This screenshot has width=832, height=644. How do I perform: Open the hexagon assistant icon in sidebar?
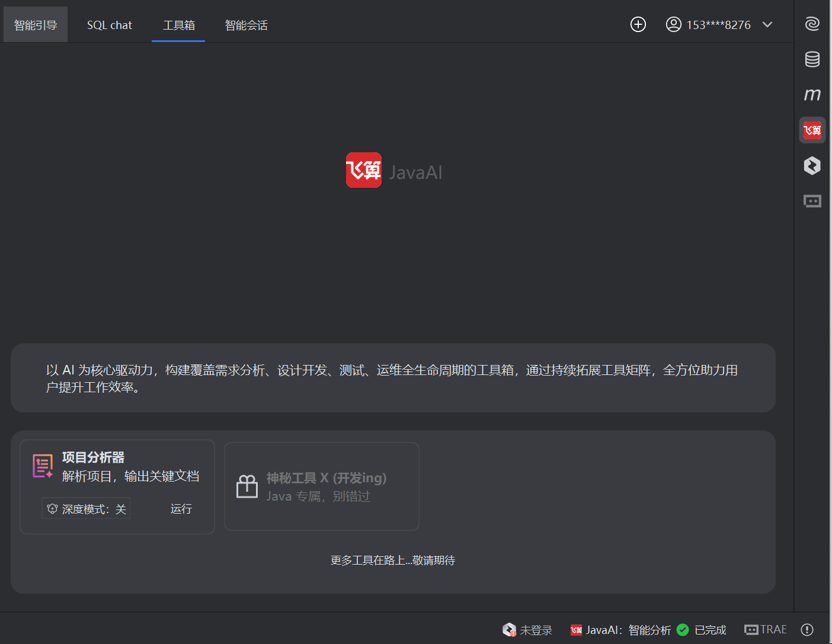[812, 165]
